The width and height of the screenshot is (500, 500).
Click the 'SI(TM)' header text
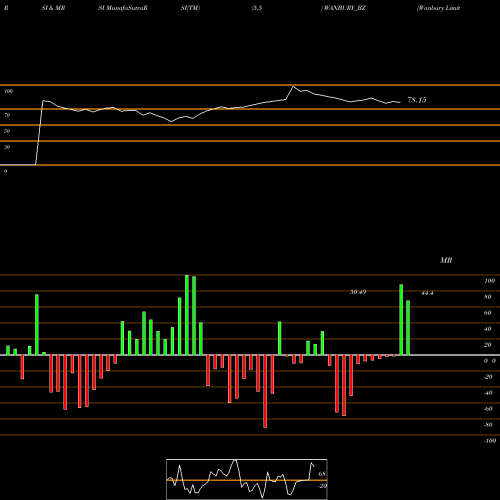click(x=190, y=8)
